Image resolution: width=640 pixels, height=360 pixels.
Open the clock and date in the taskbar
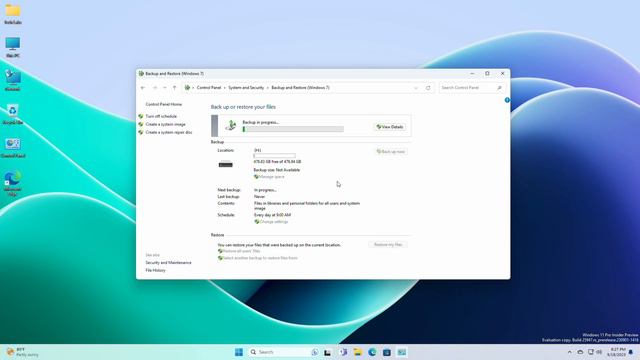tap(616, 352)
